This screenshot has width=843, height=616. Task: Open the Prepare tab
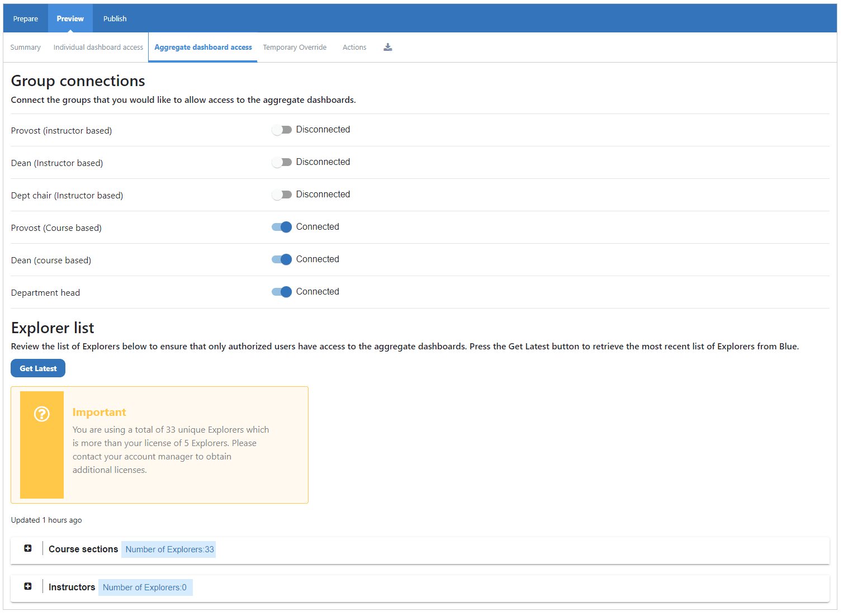tap(26, 18)
